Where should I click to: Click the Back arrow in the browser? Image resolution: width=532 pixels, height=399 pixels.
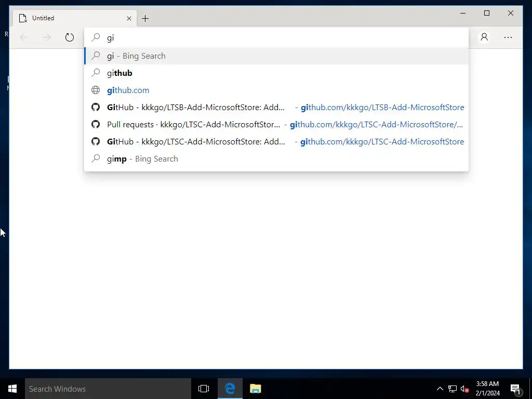[24, 37]
